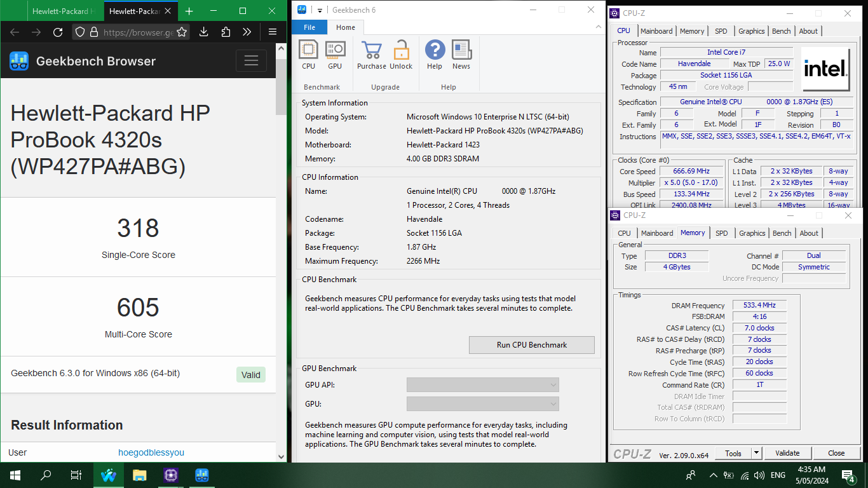
Task: Click the Geekbench 6 title bar app icon
Action: [302, 10]
